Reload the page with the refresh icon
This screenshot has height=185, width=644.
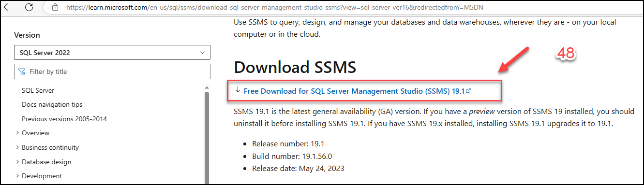tap(29, 7)
